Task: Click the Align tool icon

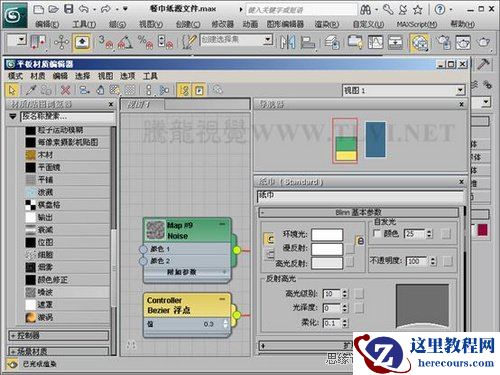Action: point(308,42)
